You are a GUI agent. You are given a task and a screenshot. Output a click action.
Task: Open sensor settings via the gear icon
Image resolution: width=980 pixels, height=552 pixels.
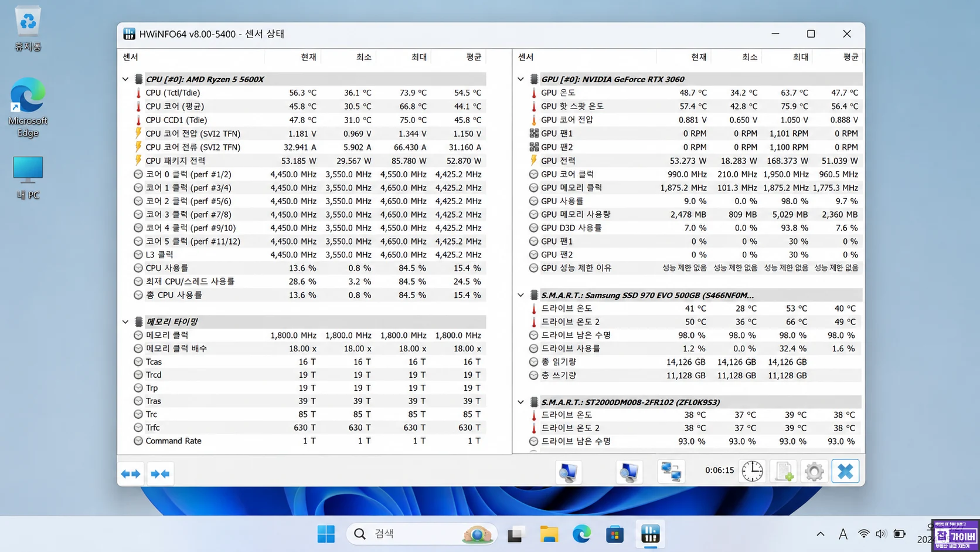point(814,471)
